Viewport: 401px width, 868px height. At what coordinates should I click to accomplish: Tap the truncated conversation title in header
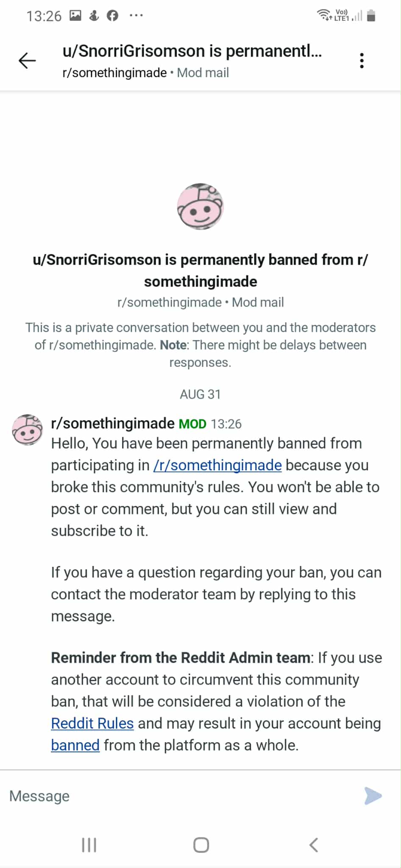coord(192,51)
